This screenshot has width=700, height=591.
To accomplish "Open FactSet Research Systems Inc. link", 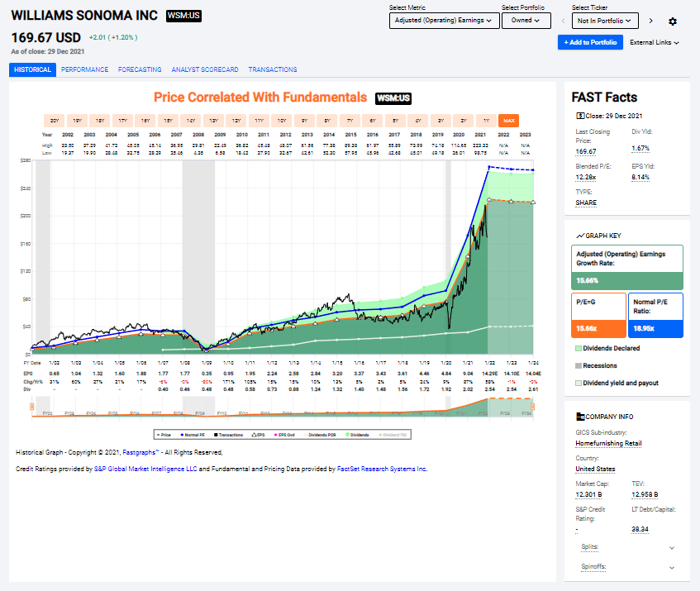I will [382, 469].
